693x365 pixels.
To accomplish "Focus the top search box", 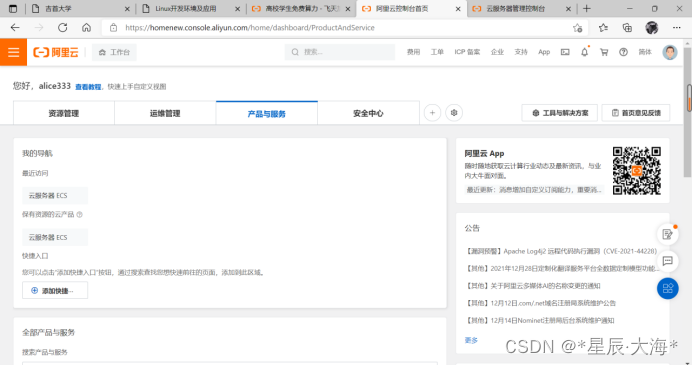I will point(339,52).
